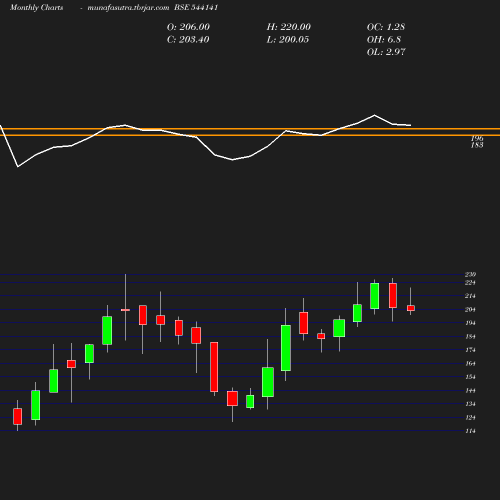Click the 124 price axis label
This screenshot has width=500, height=500.
pyautogui.click(x=470, y=418)
